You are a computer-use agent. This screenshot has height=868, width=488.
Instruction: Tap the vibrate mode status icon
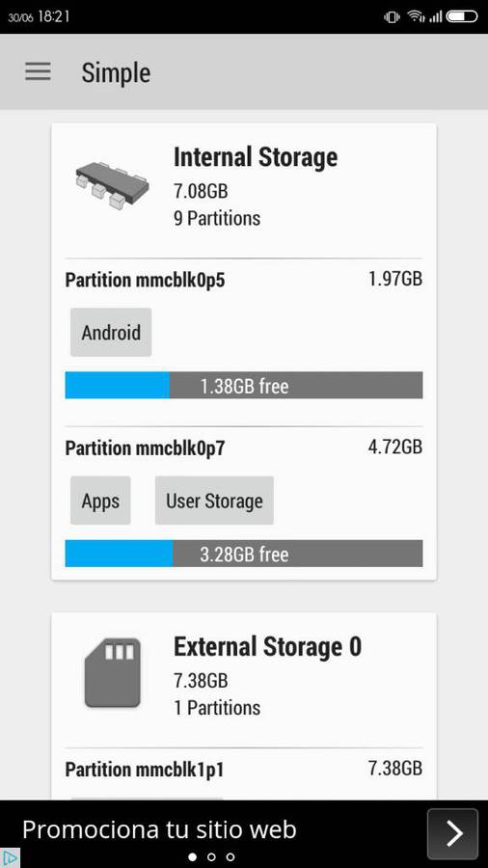coord(392,17)
